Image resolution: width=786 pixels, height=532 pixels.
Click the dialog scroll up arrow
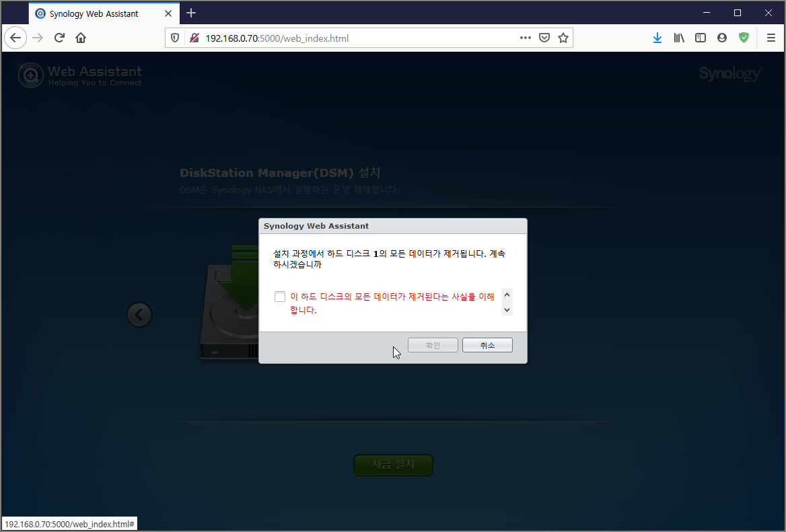click(x=507, y=295)
